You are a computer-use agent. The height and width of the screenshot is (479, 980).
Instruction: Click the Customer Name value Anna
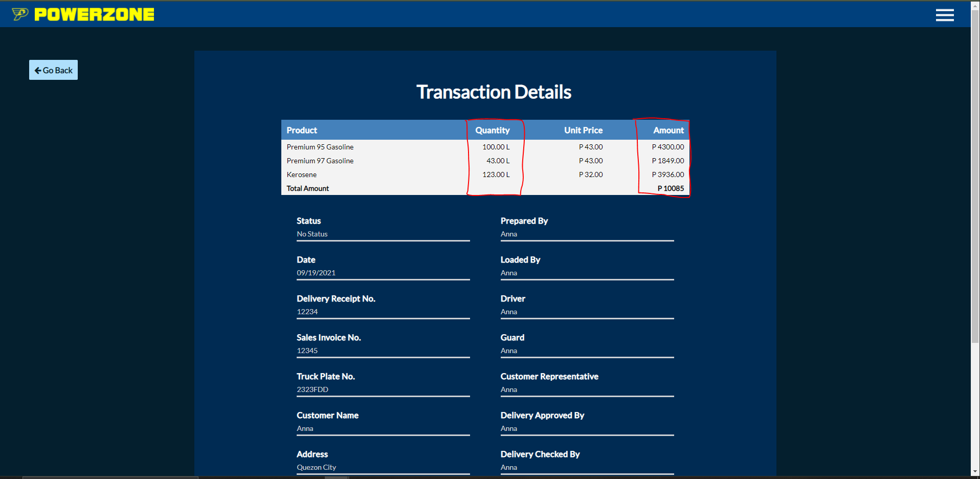pos(305,428)
